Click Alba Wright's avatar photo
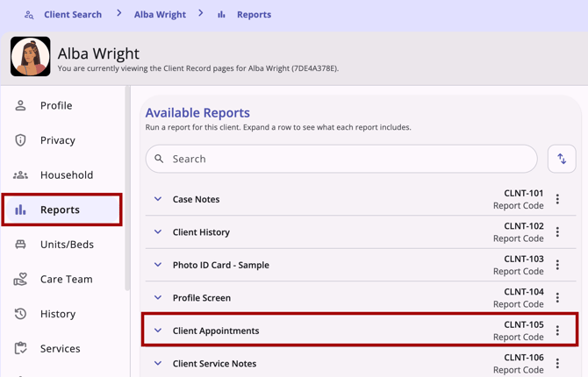 pos(31,57)
